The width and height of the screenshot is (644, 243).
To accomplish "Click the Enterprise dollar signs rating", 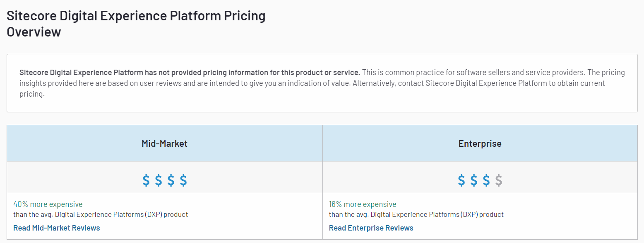I will (480, 180).
